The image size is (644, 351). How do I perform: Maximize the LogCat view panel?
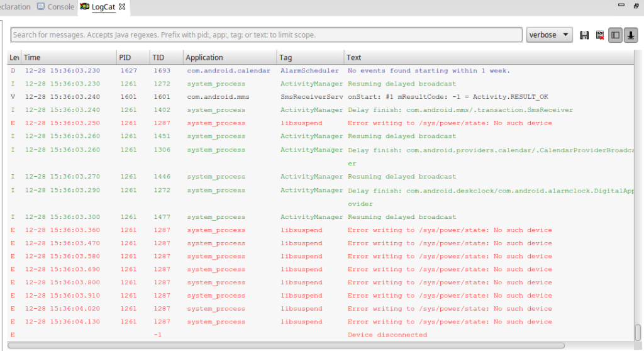click(x=636, y=6)
